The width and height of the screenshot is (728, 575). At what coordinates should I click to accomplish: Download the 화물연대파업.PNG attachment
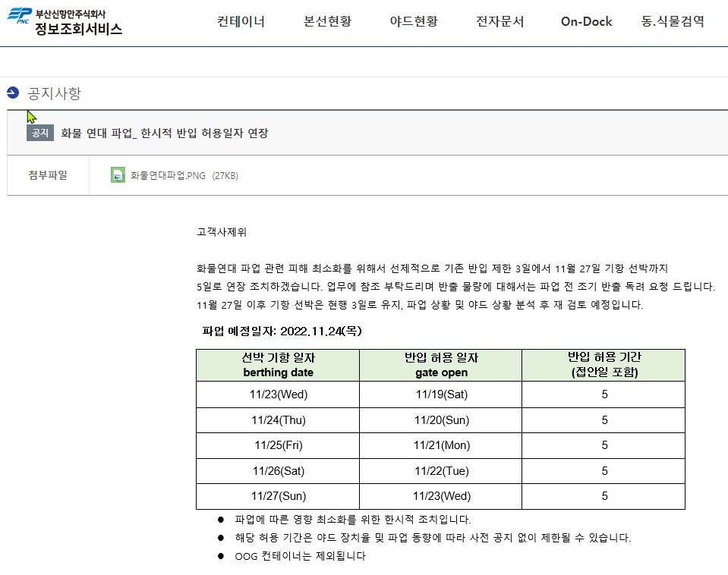click(168, 175)
